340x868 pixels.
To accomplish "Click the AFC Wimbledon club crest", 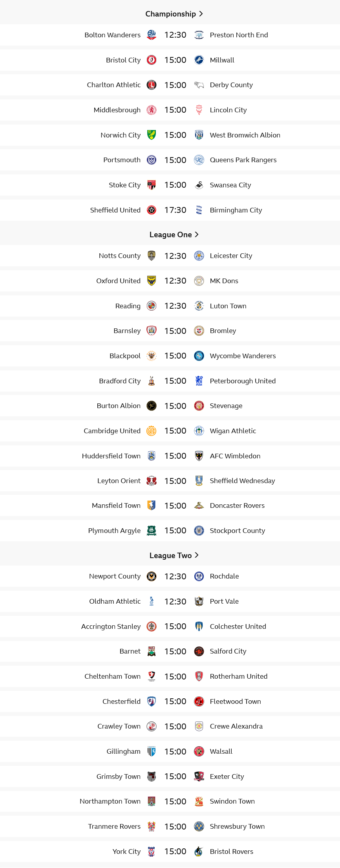I will (x=199, y=456).
